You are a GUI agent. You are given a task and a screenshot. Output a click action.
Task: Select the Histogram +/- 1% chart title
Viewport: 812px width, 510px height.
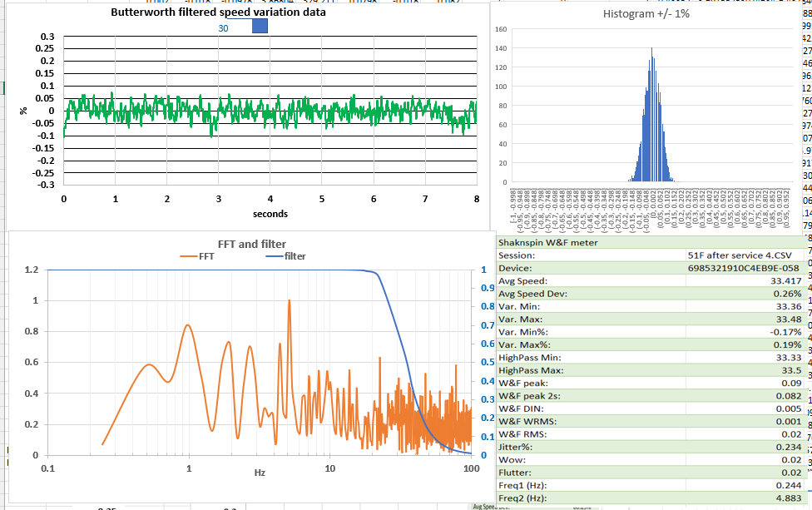tap(646, 13)
